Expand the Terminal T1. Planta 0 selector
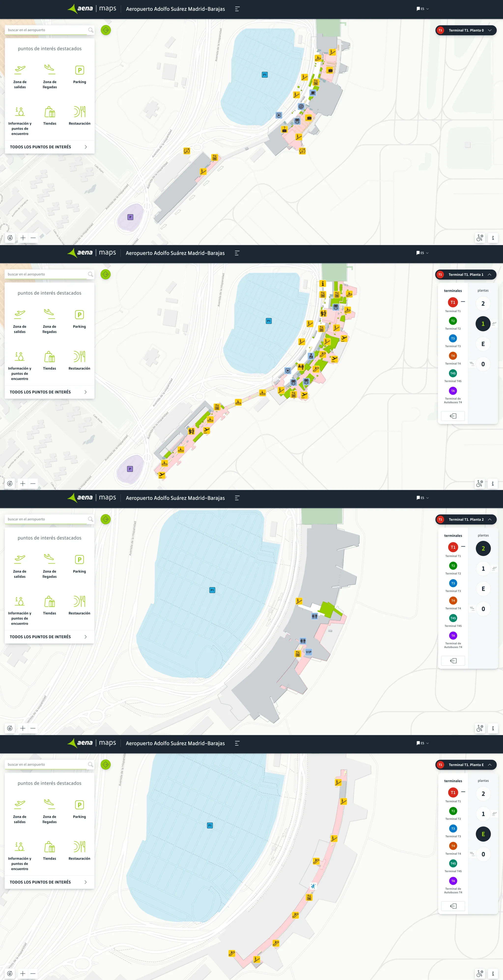 466,30
